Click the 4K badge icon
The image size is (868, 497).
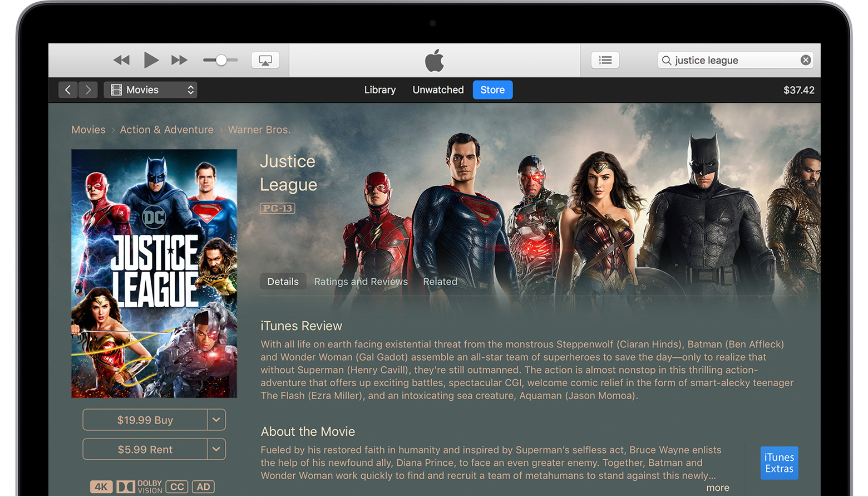101,487
